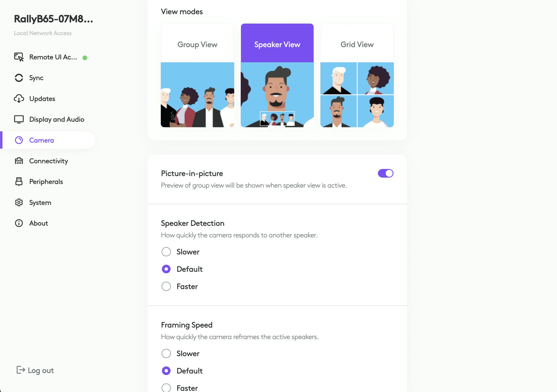The height and width of the screenshot is (392, 557).
Task: Click the Log out arrow icon
Action: tap(21, 370)
